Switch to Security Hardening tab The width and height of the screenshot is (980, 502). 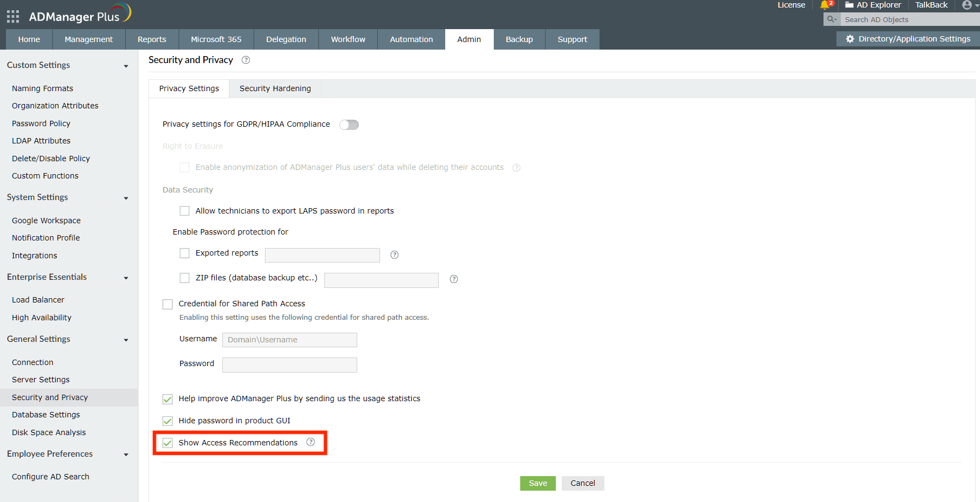tap(275, 88)
